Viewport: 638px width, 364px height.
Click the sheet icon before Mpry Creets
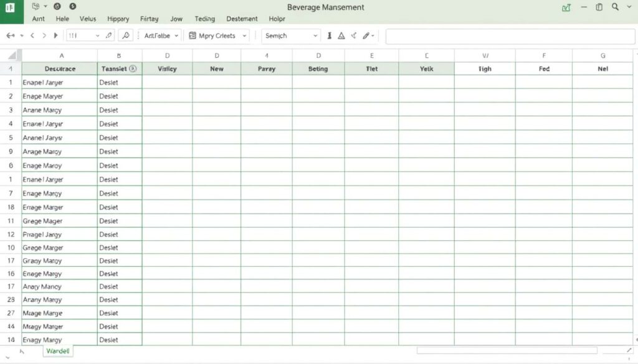coord(193,35)
